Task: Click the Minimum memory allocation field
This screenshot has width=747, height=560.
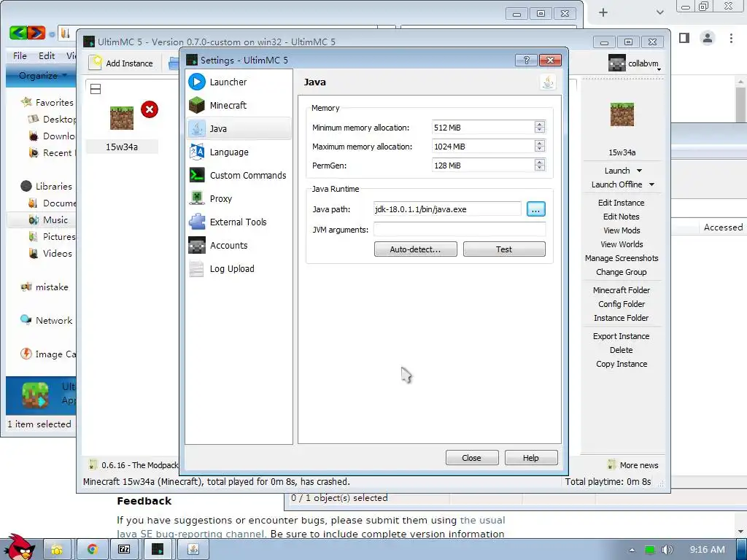Action: 484,127
